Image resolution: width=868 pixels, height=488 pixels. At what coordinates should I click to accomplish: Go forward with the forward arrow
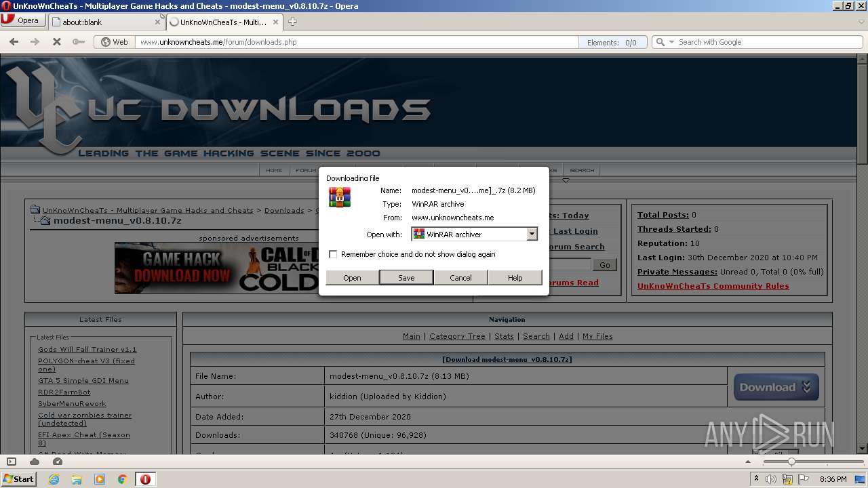point(35,42)
